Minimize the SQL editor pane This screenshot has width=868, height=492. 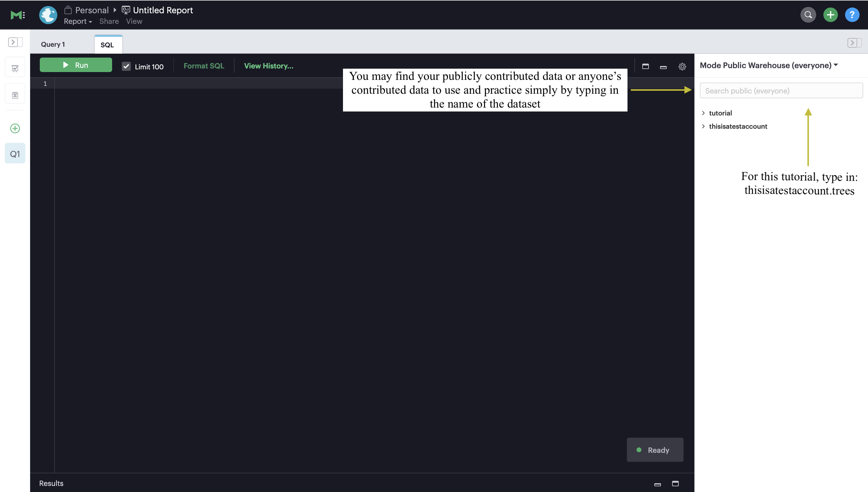(x=663, y=67)
